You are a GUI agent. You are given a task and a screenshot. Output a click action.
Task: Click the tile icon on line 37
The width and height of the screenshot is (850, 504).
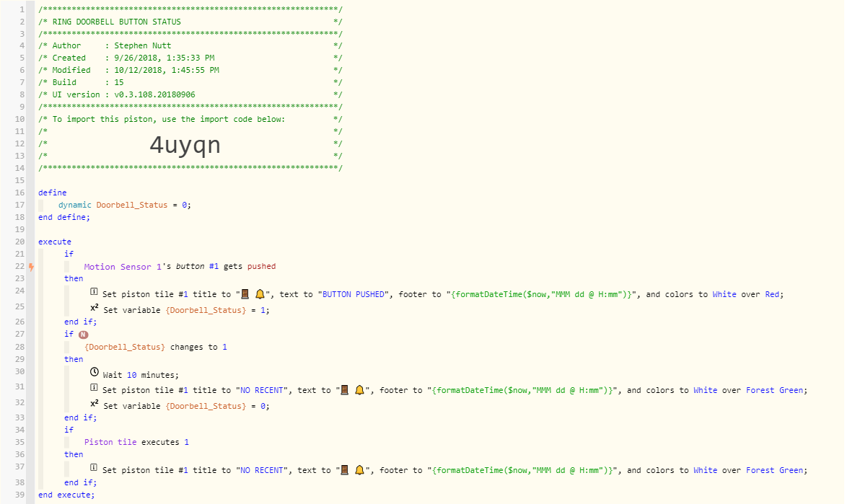[94, 468]
